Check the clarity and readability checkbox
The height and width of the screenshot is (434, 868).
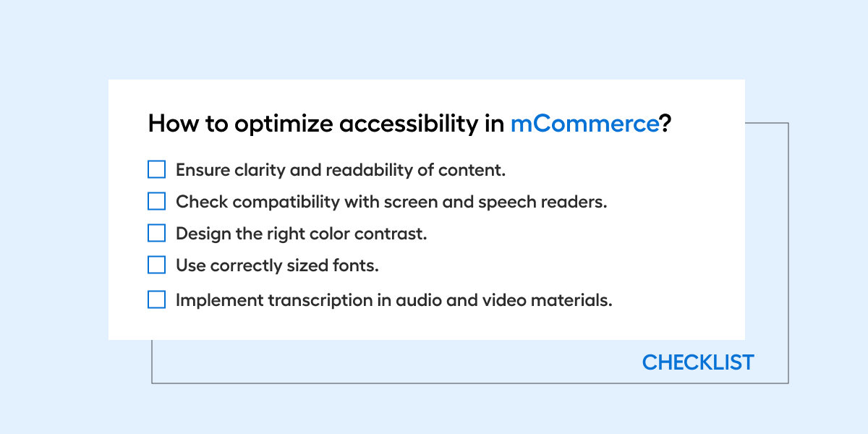(x=157, y=169)
